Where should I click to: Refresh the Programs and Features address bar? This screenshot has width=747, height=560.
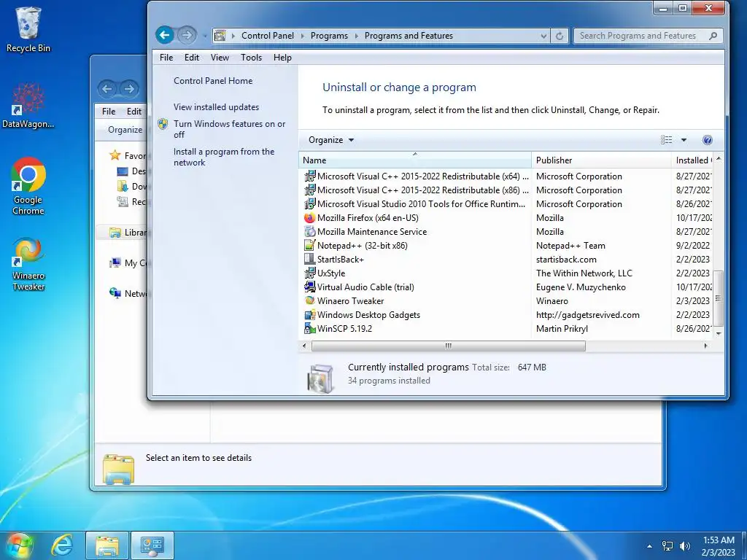pyautogui.click(x=560, y=36)
